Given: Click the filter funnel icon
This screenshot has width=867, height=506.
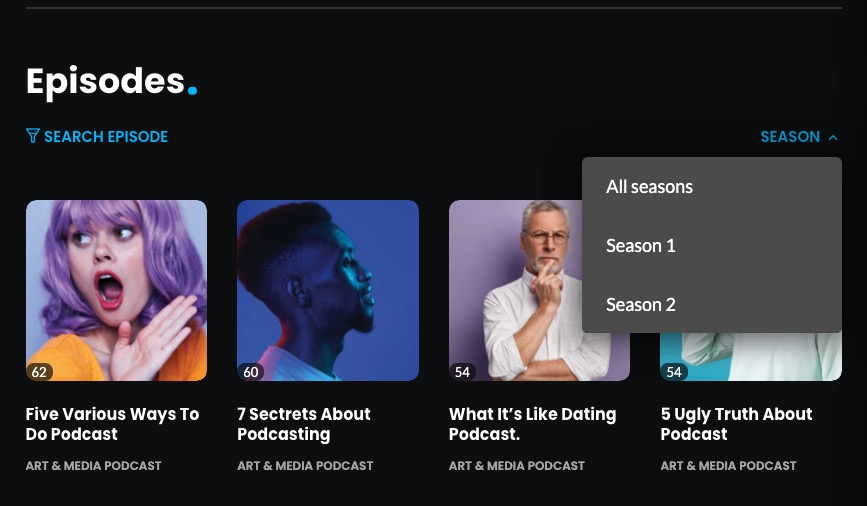Looking at the screenshot, I should [x=33, y=136].
